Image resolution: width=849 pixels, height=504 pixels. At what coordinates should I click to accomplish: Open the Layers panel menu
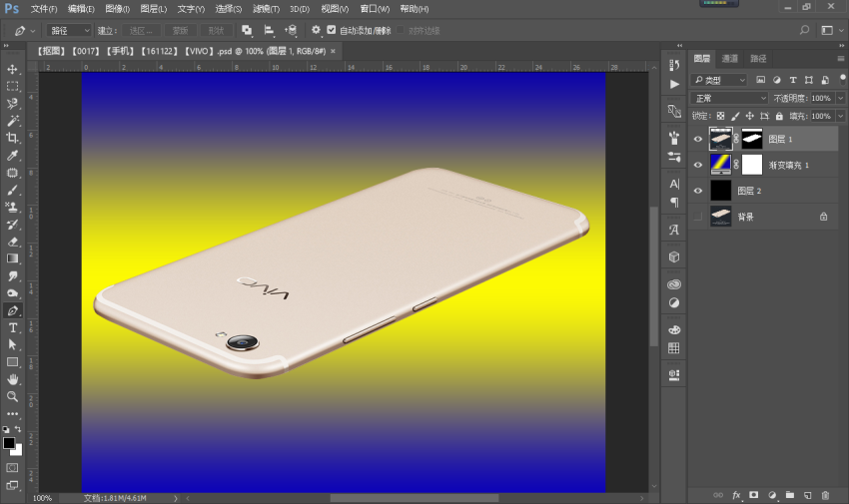click(840, 59)
